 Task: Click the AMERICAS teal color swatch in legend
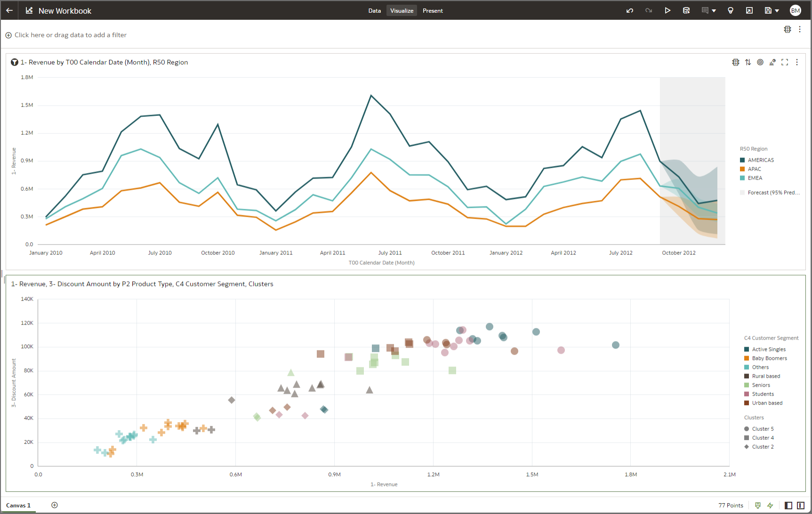[x=742, y=160]
